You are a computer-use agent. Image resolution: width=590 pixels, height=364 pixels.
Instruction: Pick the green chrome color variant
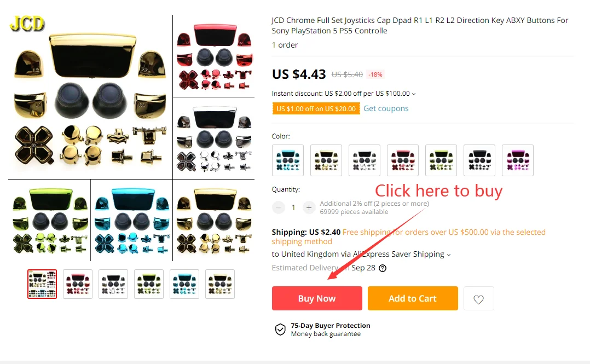pos(441,160)
